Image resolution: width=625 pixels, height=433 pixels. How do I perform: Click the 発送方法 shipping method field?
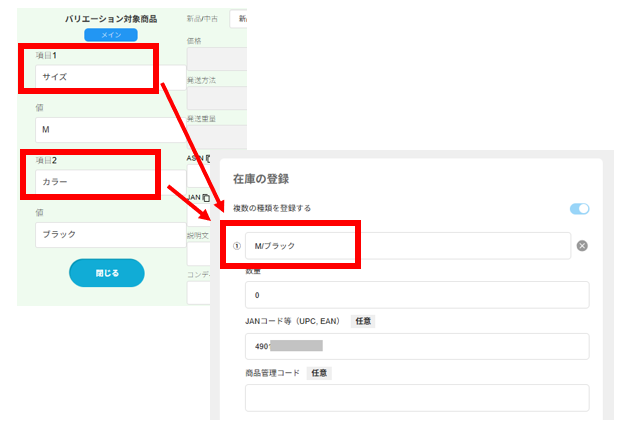(215, 98)
